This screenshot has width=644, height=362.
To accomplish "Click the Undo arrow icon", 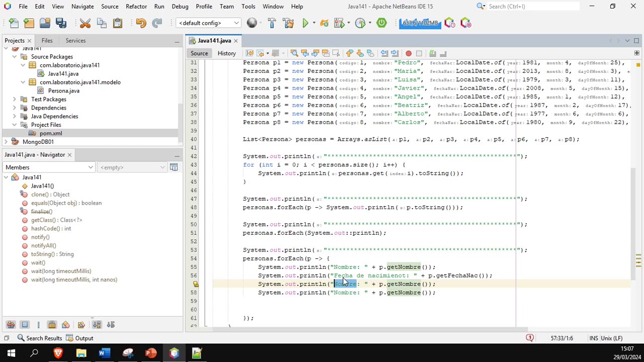I will (x=141, y=23).
